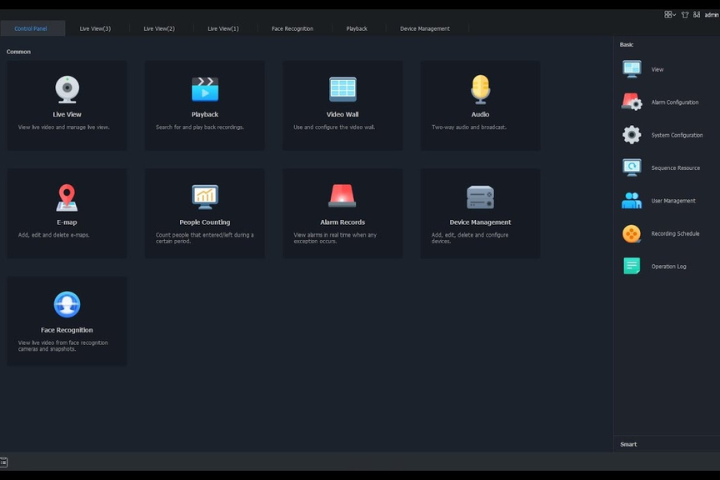The width and height of the screenshot is (720, 480).
Task: Click the 'Common' section heading
Action: 19,52
